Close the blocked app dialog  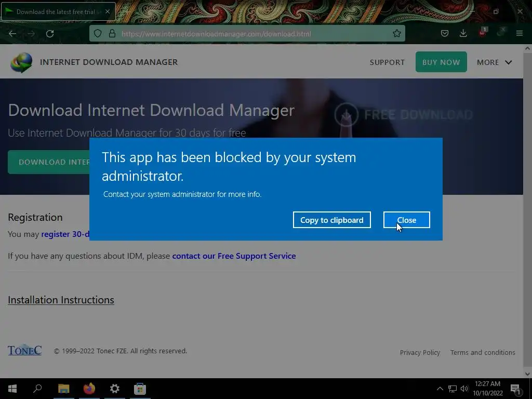tap(406, 220)
